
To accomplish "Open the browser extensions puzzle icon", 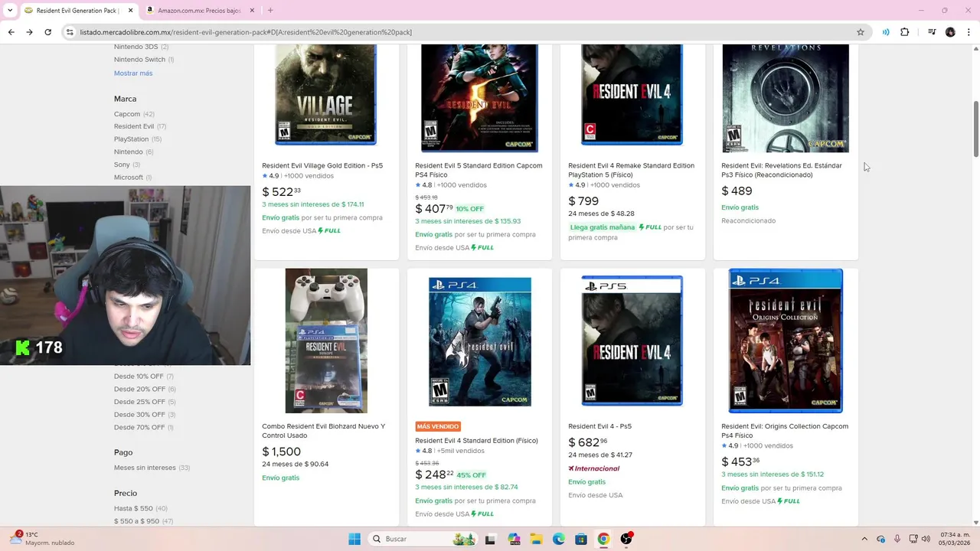I will (x=905, y=32).
